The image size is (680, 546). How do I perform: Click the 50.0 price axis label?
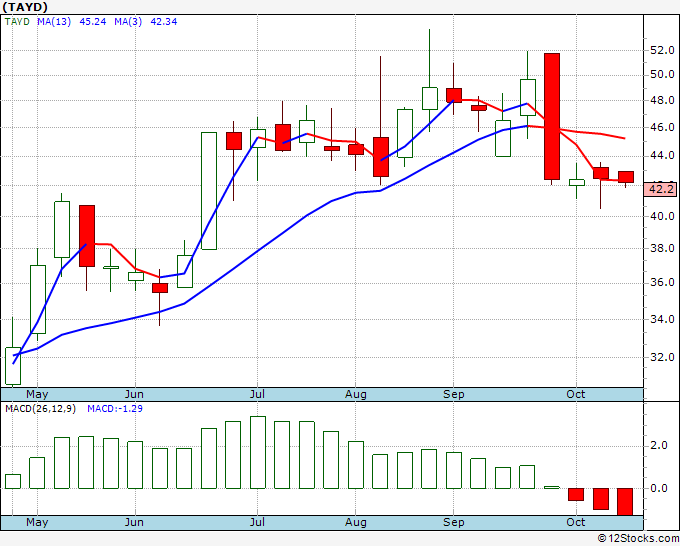coord(662,75)
